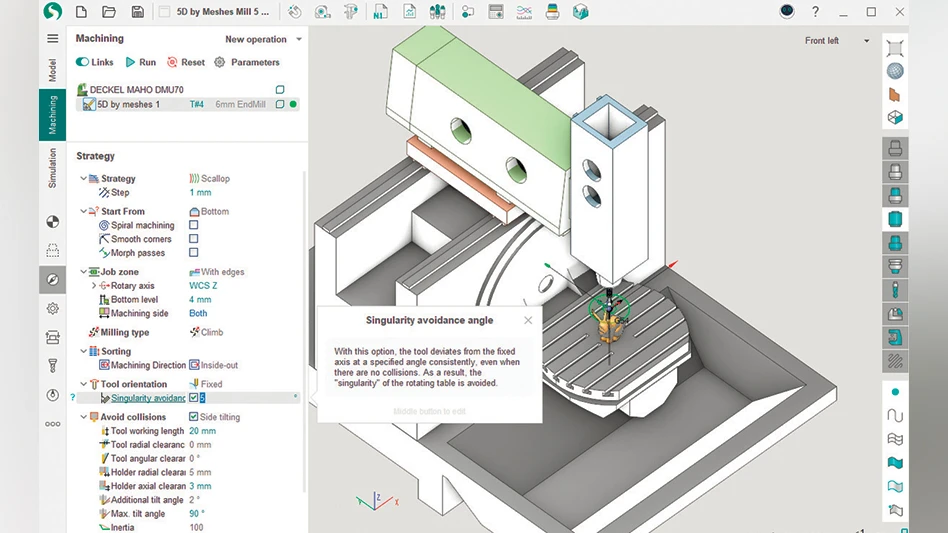
Task: Open a project with the folder icon
Action: [108, 12]
